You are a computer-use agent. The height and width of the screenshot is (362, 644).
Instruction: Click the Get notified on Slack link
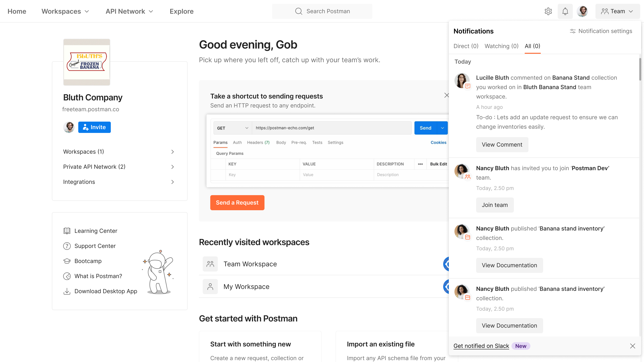481,346
